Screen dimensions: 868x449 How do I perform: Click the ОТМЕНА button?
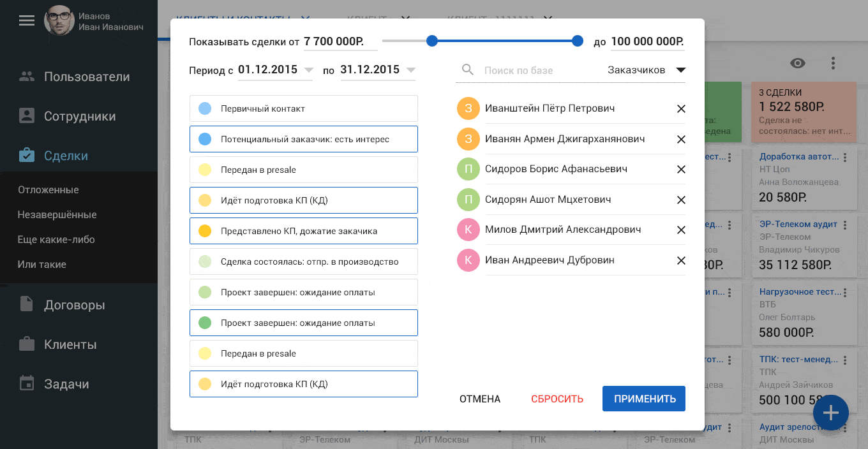[480, 399]
